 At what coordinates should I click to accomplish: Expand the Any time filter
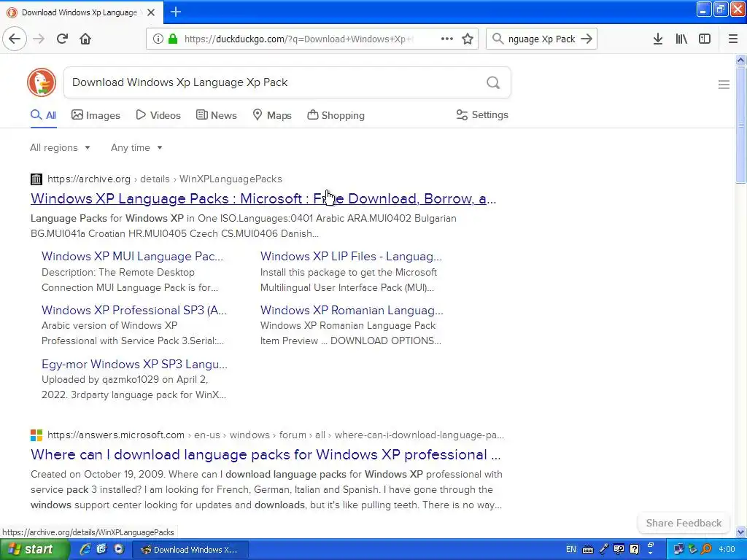coord(136,147)
